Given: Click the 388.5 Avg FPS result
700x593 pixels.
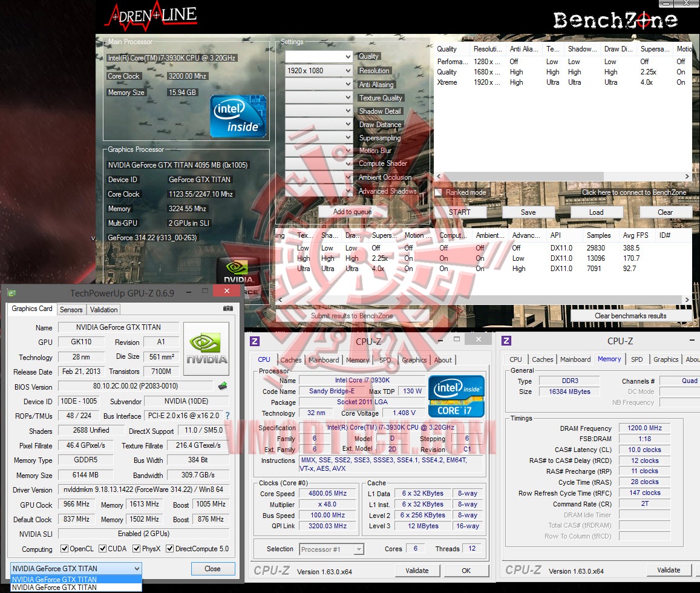Looking at the screenshot, I should coord(631,248).
